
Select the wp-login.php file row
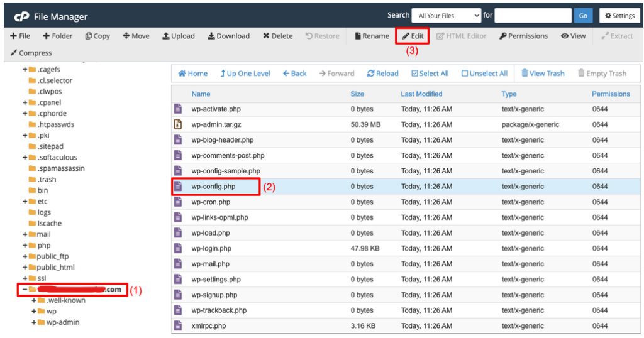pos(211,249)
